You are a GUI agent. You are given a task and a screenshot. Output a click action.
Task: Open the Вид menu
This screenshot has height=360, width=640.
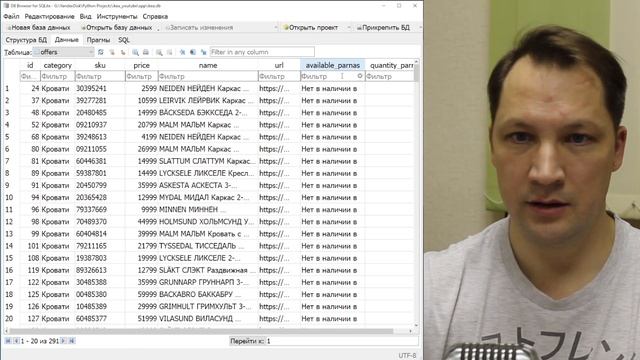click(x=85, y=16)
